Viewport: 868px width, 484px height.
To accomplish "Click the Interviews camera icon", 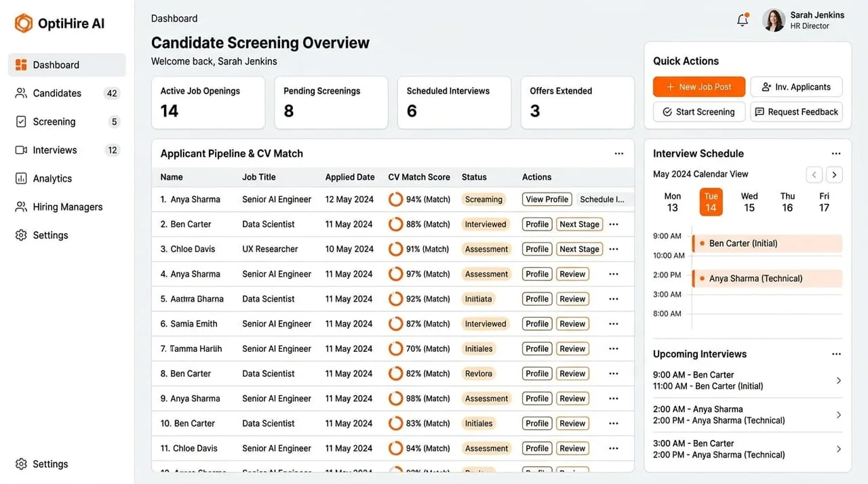I will point(21,150).
